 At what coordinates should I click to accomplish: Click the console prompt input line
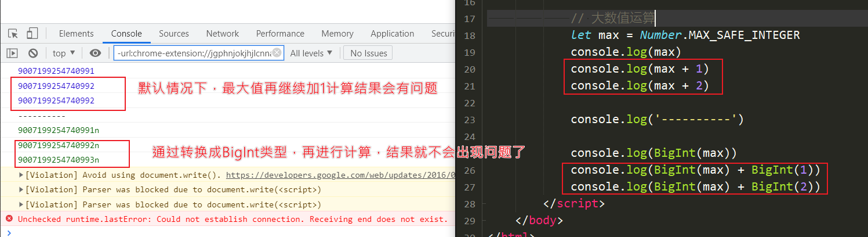(232, 232)
